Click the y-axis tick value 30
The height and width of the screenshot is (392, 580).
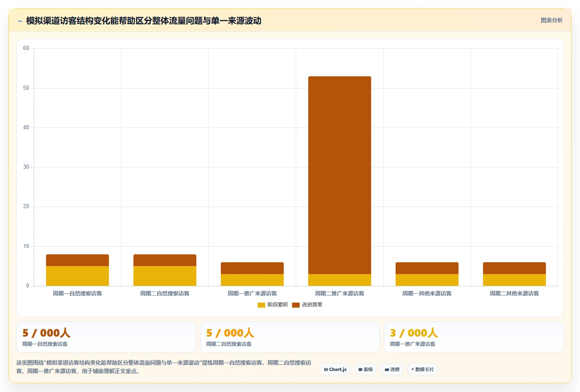(26, 167)
